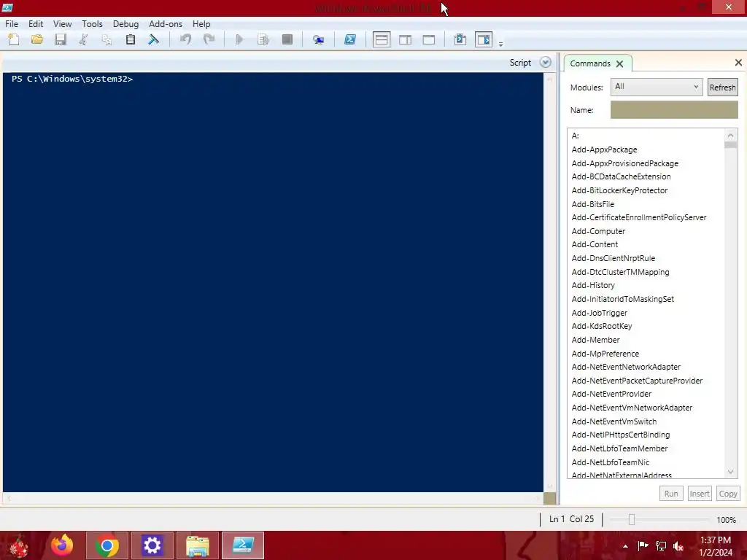This screenshot has width=747, height=560.
Task: Click the Stop Operation square icon
Action: click(x=287, y=39)
